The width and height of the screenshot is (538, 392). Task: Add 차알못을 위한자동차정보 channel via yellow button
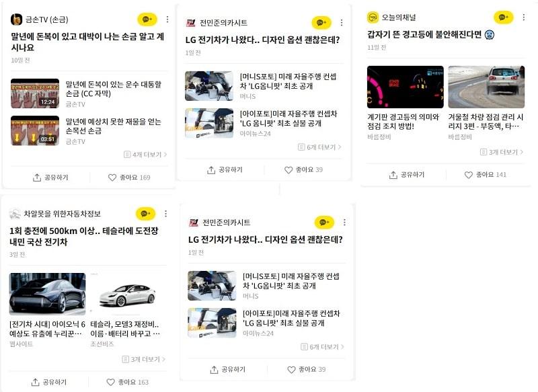pos(145,214)
